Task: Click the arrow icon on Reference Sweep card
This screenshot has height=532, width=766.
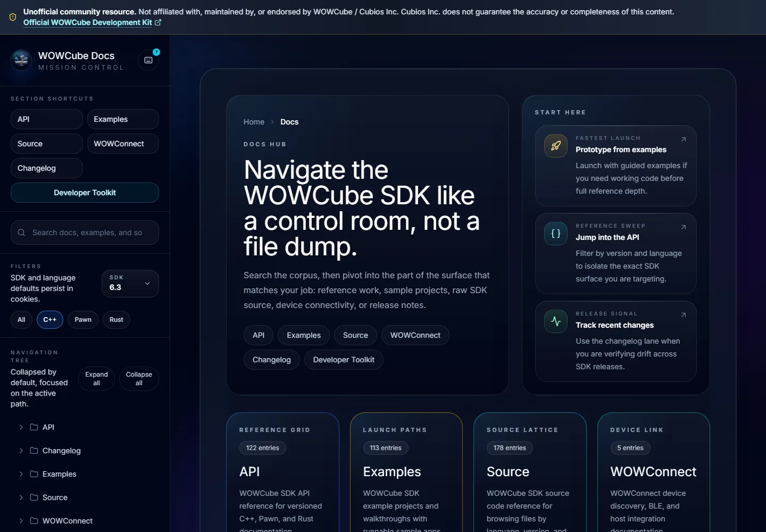Action: [x=684, y=227]
